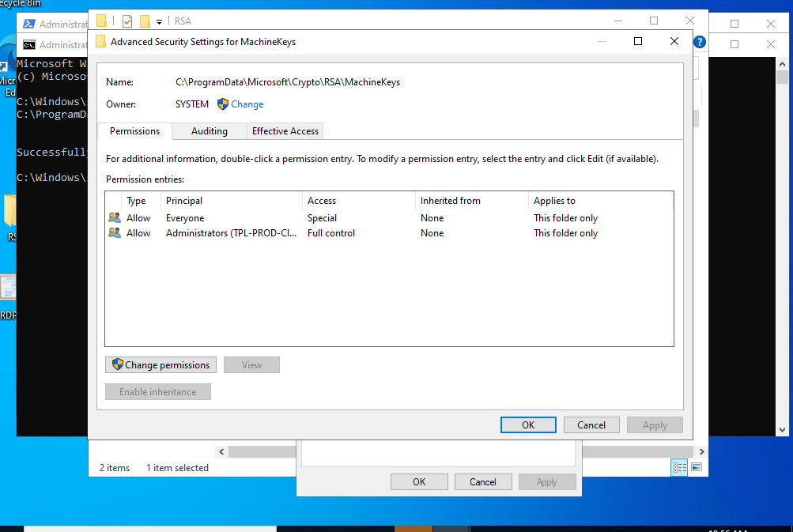Click the console scrollbar up arrow
This screenshot has height=532, width=793.
tap(783, 64)
